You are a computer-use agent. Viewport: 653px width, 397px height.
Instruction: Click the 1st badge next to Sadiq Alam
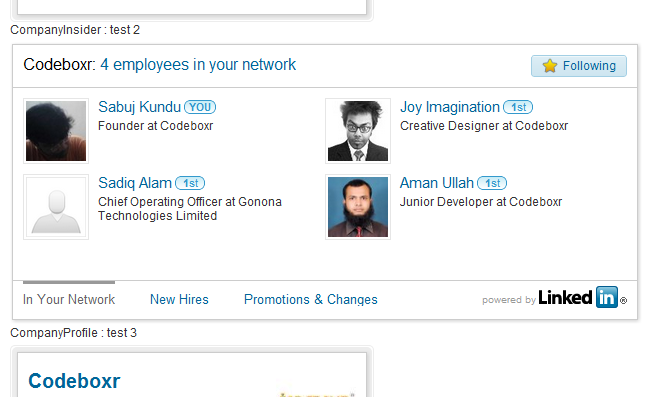pyautogui.click(x=190, y=183)
